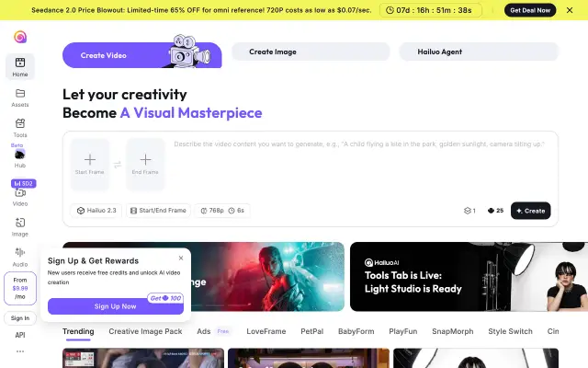Click the Get 100 credits badge
The image size is (588, 368).
pyautogui.click(x=165, y=298)
